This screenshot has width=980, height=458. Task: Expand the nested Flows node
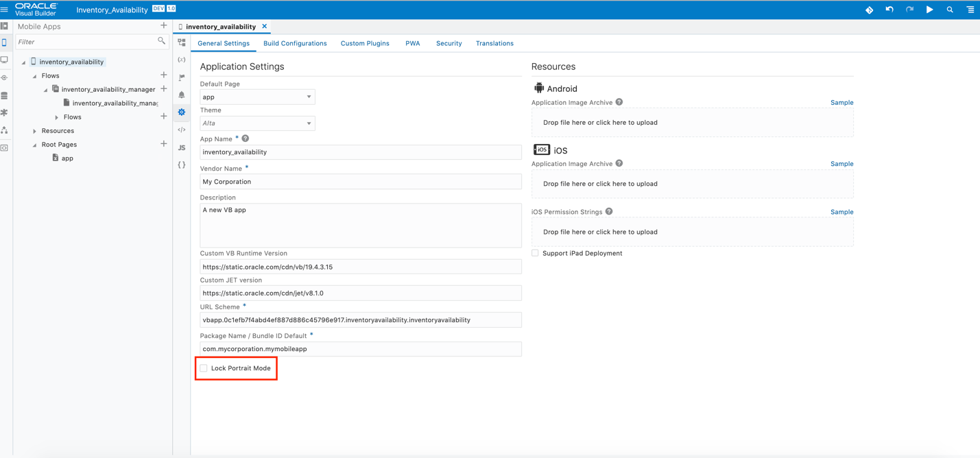(x=56, y=117)
